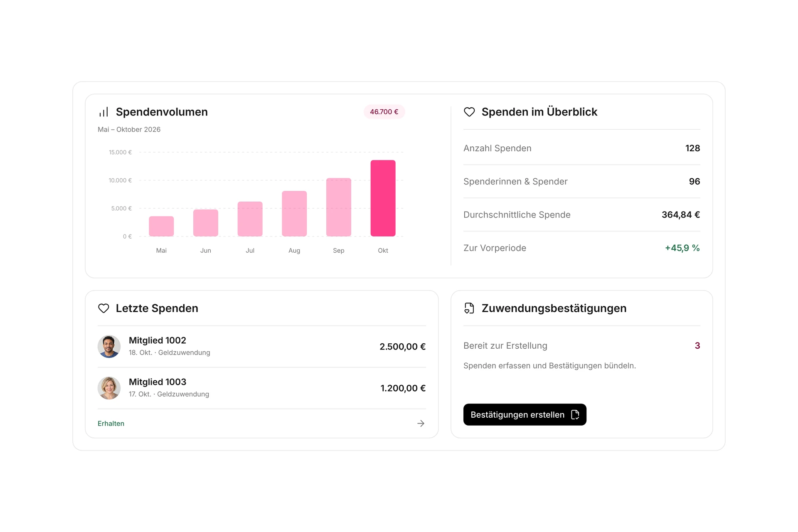Click the Bereit zur Erstellung count 3
The width and height of the screenshot is (798, 532).
coord(697,346)
